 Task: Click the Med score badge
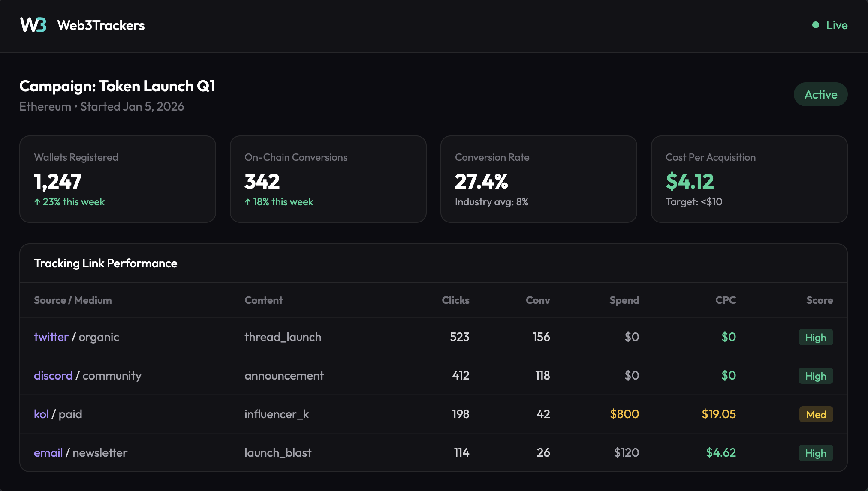point(816,414)
